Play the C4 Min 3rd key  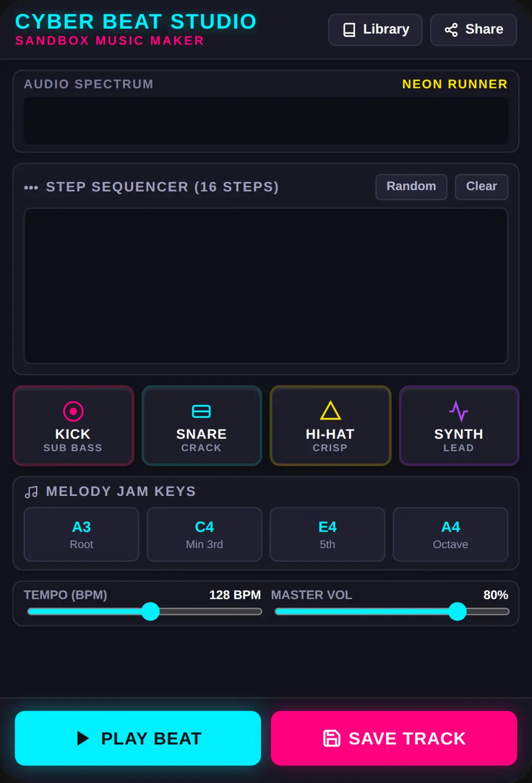pos(204,534)
